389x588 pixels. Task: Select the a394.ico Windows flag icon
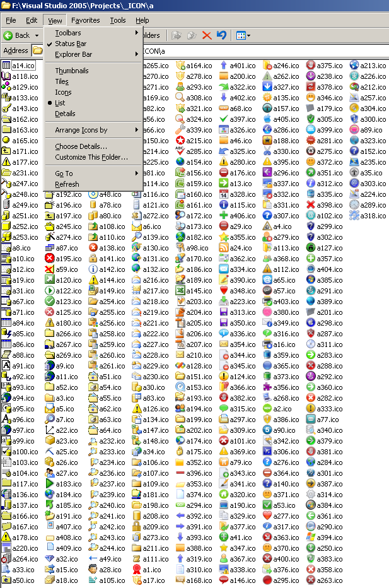click(310, 538)
